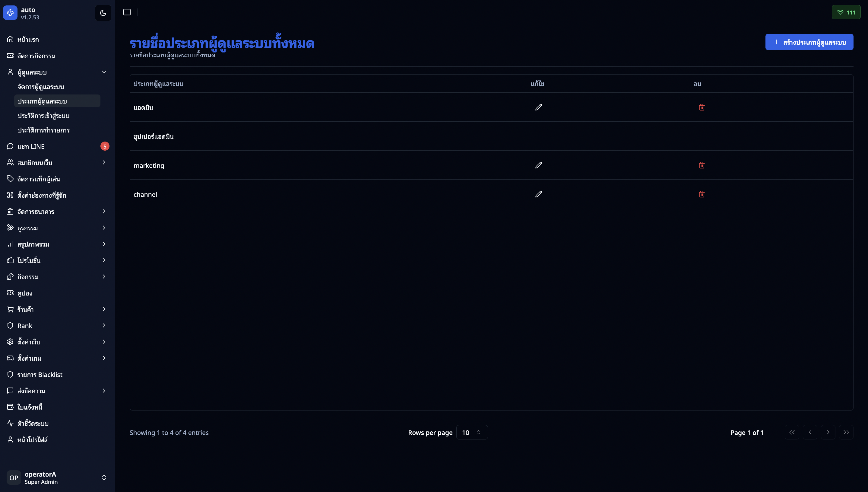Click the trash delete icon for channel
This screenshot has width=868, height=492.
[702, 194]
